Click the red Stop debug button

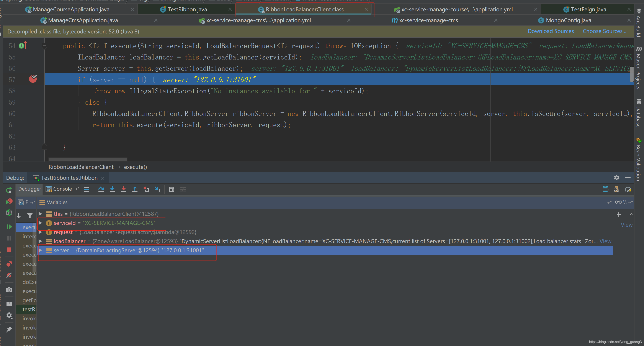[9, 250]
